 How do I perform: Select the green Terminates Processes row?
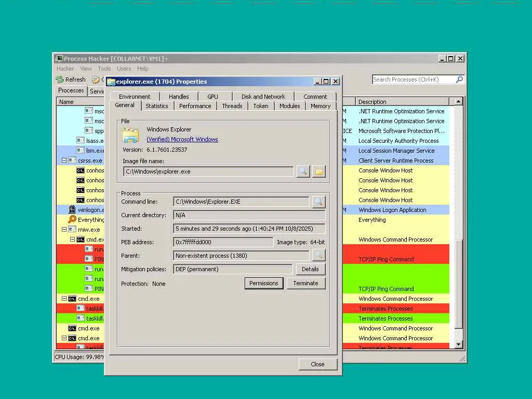(385, 318)
